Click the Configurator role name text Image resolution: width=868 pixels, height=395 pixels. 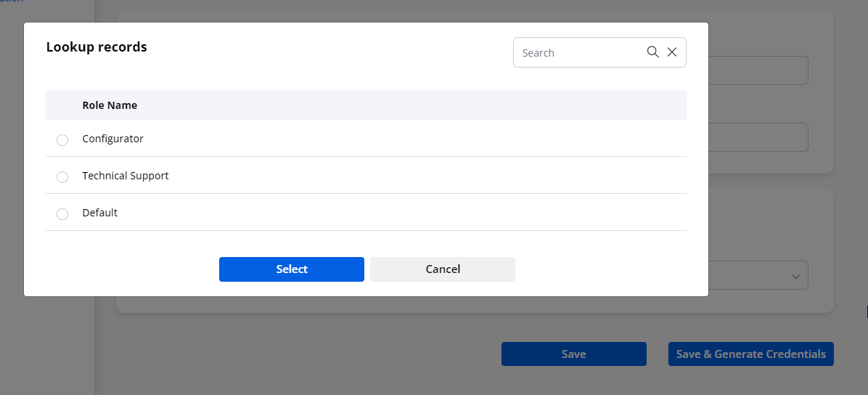[x=112, y=139]
